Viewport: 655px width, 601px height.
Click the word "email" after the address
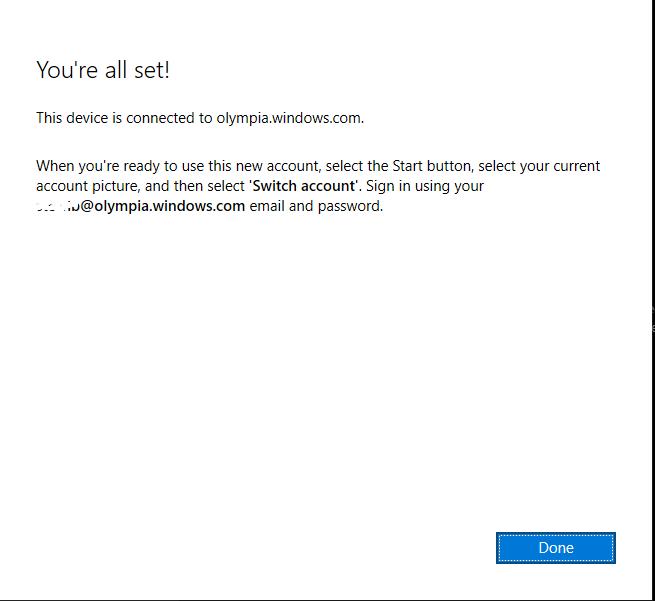pyautogui.click(x=267, y=206)
